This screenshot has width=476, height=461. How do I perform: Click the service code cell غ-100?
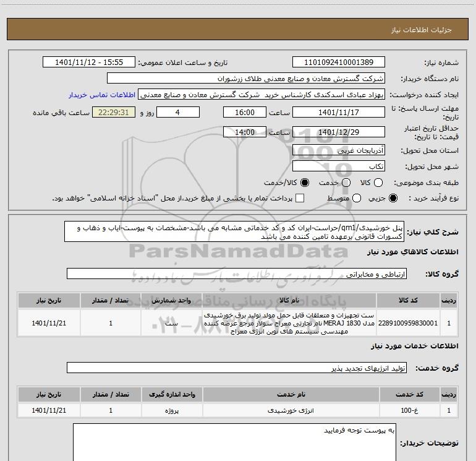click(x=409, y=410)
